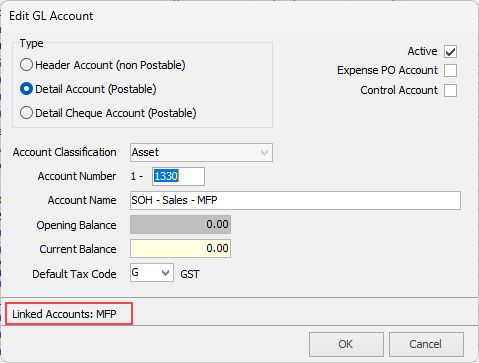Click the Linked Accounts: MFP text
The image size is (479, 363).
point(64,314)
